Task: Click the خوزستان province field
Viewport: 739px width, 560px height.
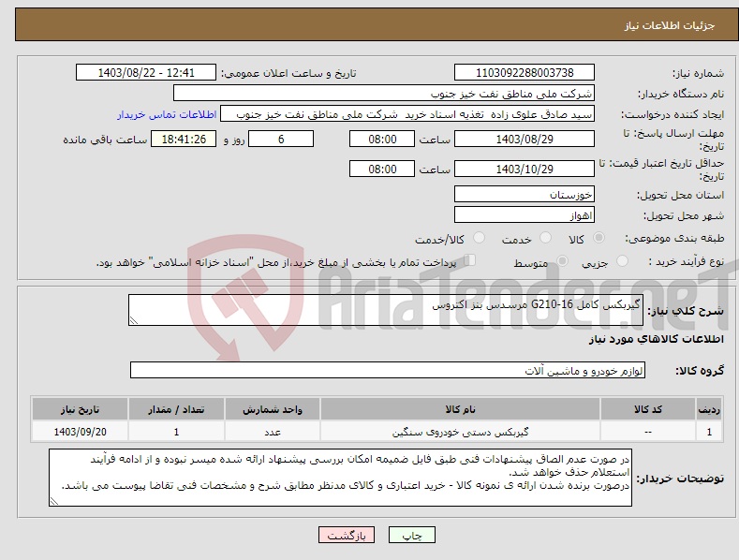Action: click(x=525, y=194)
